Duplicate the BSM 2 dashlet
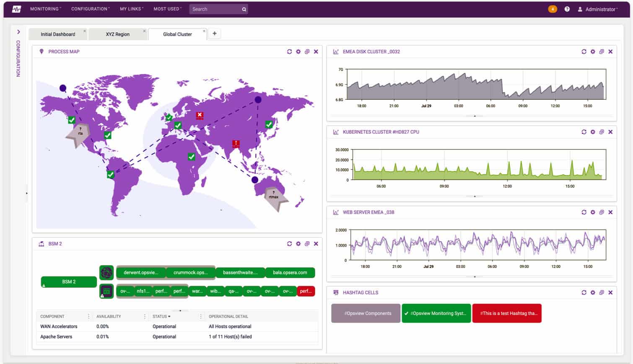633x364 pixels. [x=307, y=244]
